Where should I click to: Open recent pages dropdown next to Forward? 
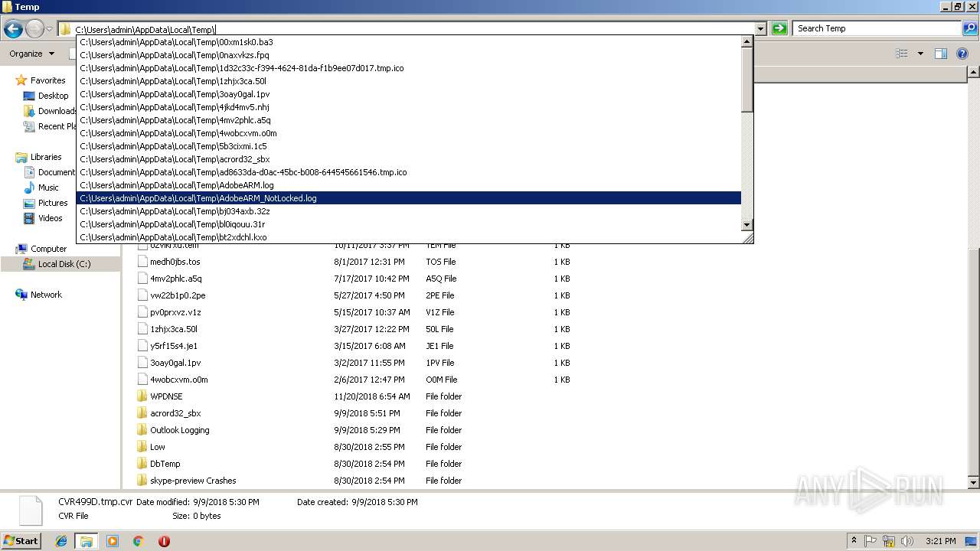49,29
